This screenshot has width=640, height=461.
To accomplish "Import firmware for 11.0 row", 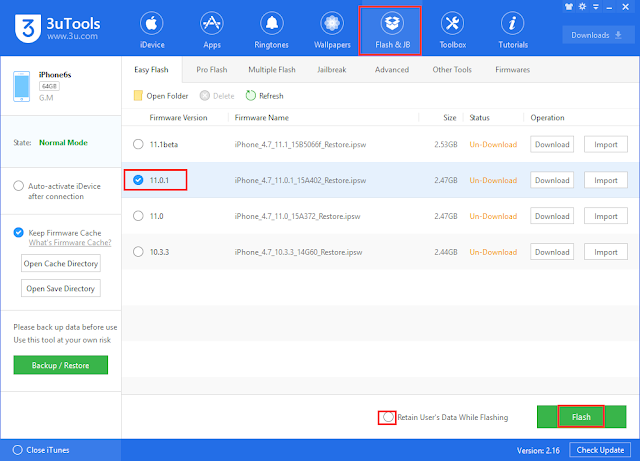I will pyautogui.click(x=606, y=216).
